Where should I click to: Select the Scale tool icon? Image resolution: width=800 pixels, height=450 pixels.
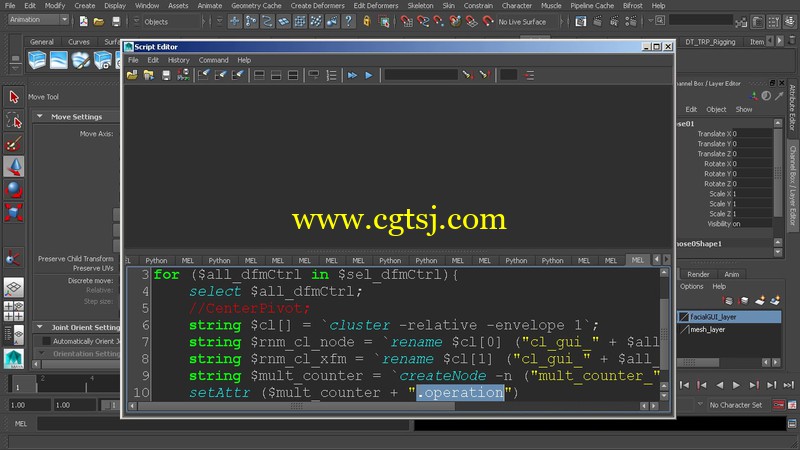14,213
